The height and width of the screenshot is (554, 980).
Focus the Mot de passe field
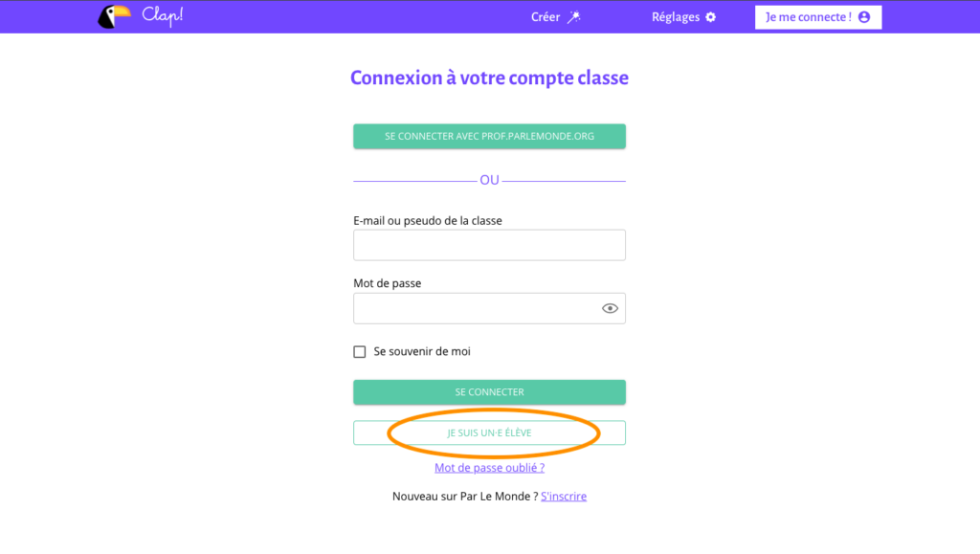(x=474, y=308)
